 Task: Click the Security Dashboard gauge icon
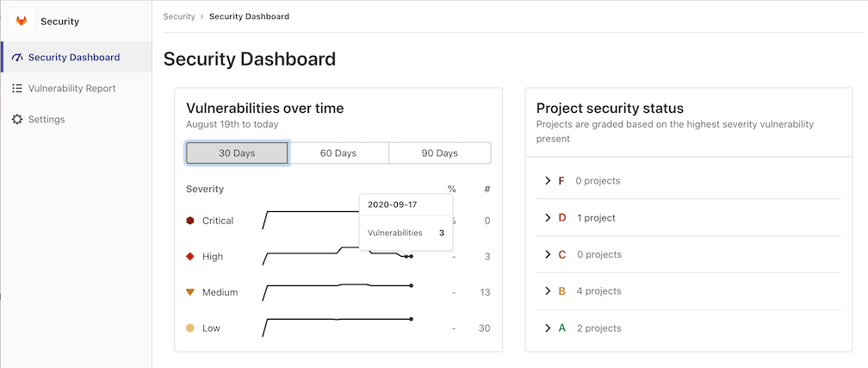17,58
